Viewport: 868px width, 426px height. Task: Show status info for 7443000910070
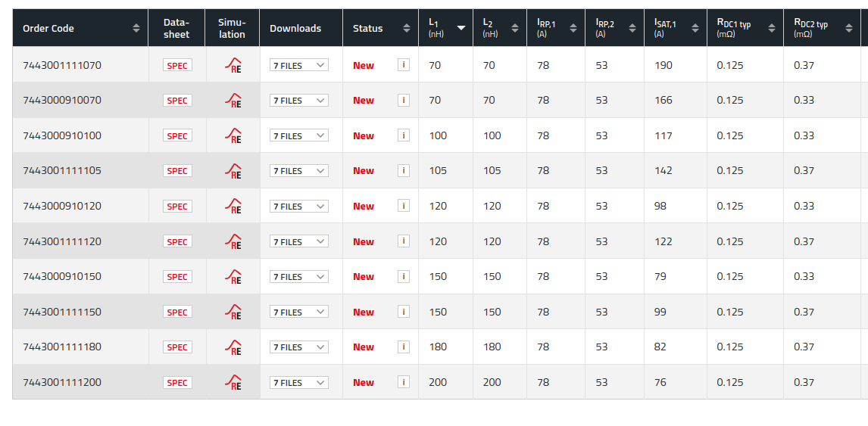click(404, 100)
